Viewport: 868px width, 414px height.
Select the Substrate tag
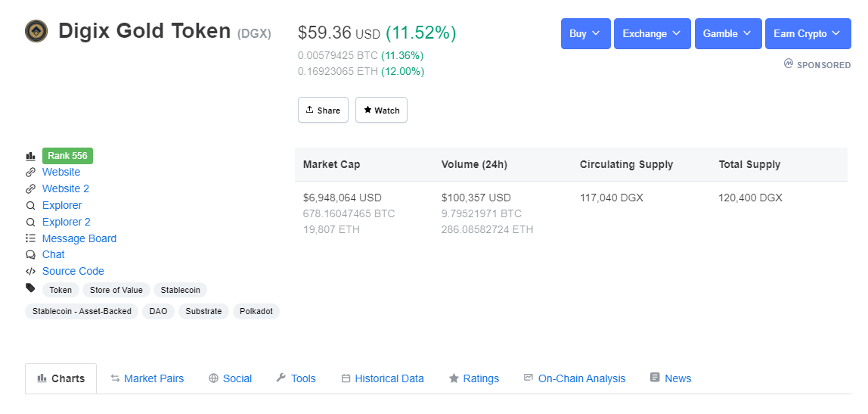point(203,312)
